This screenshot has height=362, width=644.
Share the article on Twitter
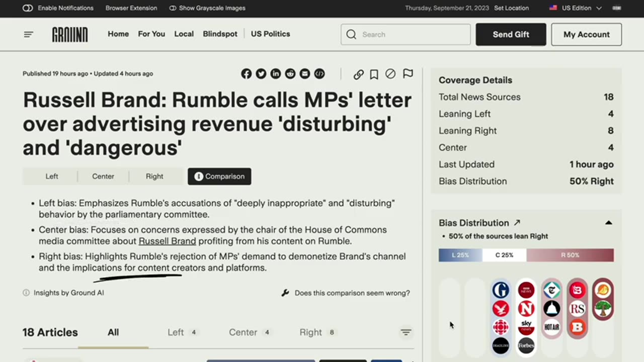click(x=261, y=74)
